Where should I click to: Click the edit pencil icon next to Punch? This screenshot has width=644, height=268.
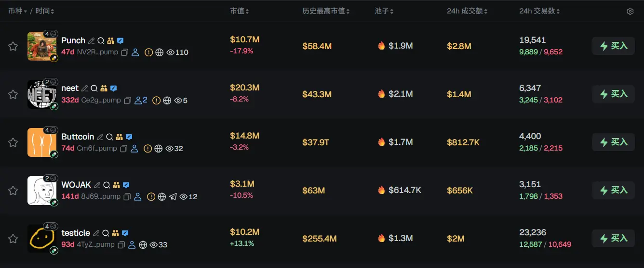[91, 41]
